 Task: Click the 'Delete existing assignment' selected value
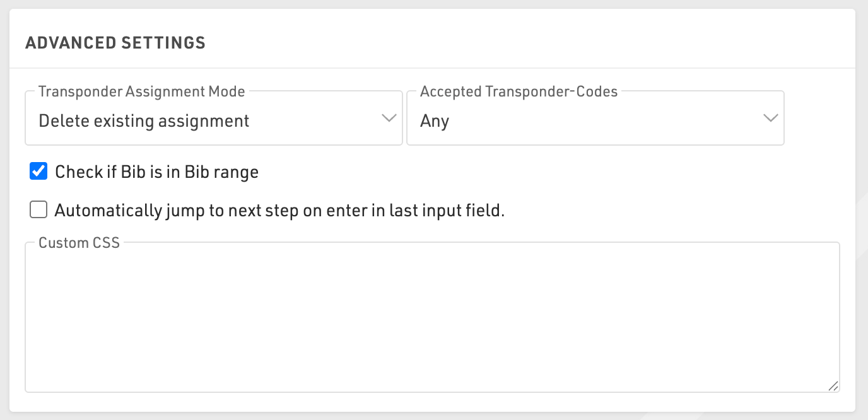[144, 120]
